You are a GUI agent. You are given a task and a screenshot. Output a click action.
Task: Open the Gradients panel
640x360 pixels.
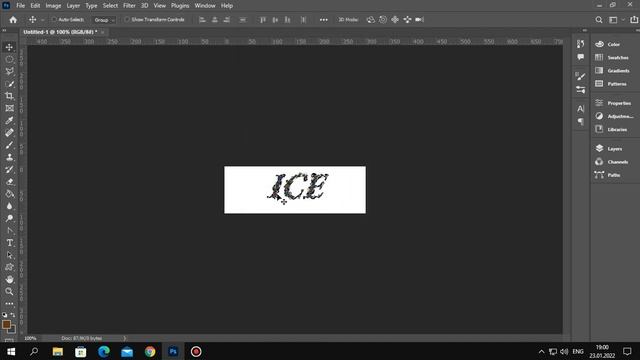pos(613,71)
